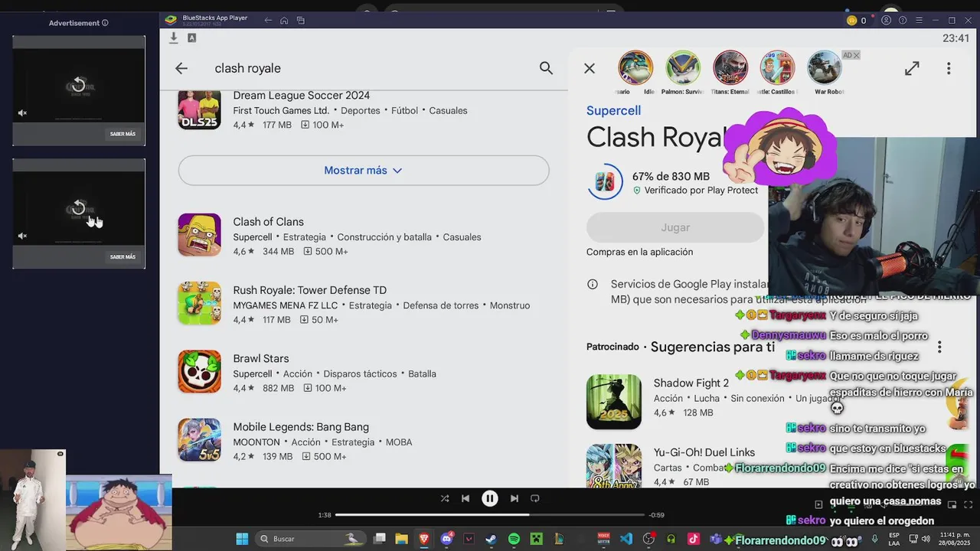This screenshot has width=980, height=551.
Task: Click the greyed Jugar button
Action: tap(675, 227)
